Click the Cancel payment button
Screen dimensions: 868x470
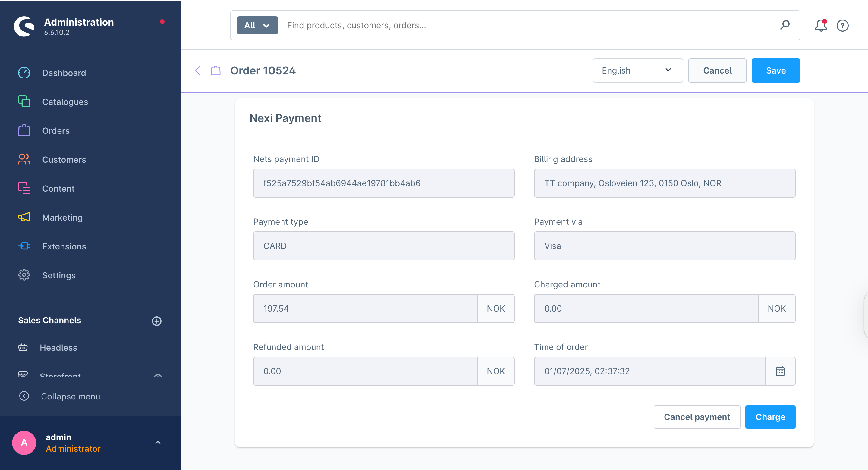click(x=697, y=417)
